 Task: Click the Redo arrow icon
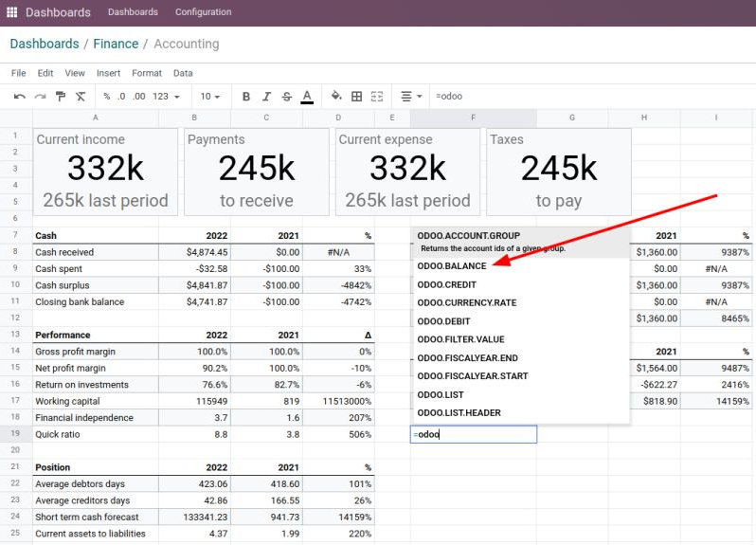(x=40, y=97)
